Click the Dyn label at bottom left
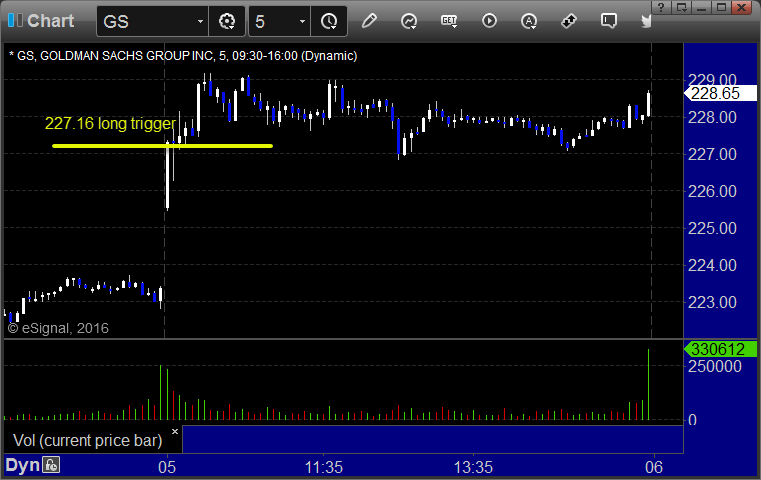The image size is (761, 480). pos(22,465)
